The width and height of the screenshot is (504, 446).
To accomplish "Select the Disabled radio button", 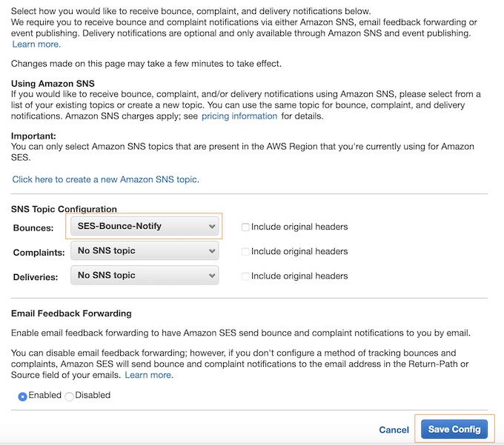I will tap(69, 396).
